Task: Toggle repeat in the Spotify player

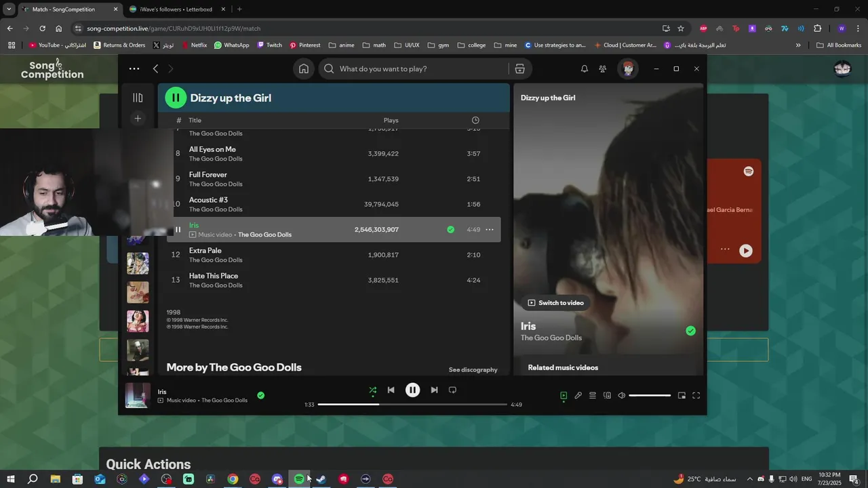Action: pos(452,390)
